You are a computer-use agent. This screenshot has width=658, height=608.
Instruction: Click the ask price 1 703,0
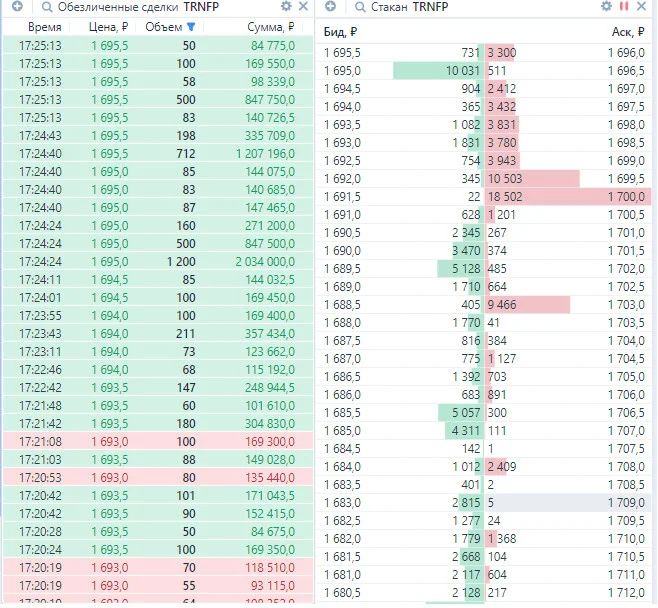[x=626, y=305]
